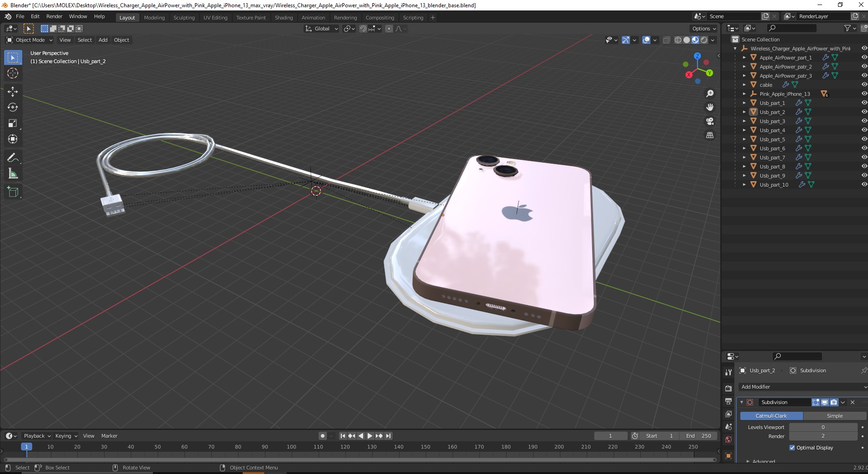Hide Pink_Apple_iPhone_13 in viewport
The width and height of the screenshot is (868, 474).
pos(864,94)
